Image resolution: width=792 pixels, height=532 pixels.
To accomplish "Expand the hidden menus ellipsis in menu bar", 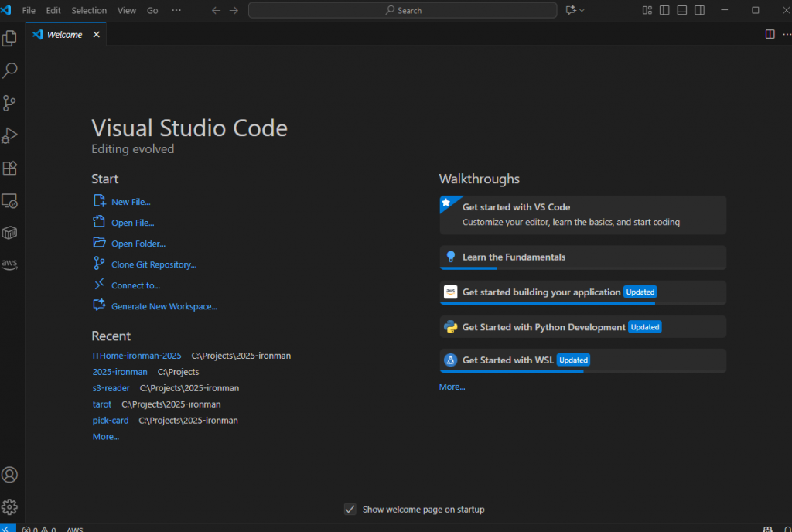I will 176,10.
